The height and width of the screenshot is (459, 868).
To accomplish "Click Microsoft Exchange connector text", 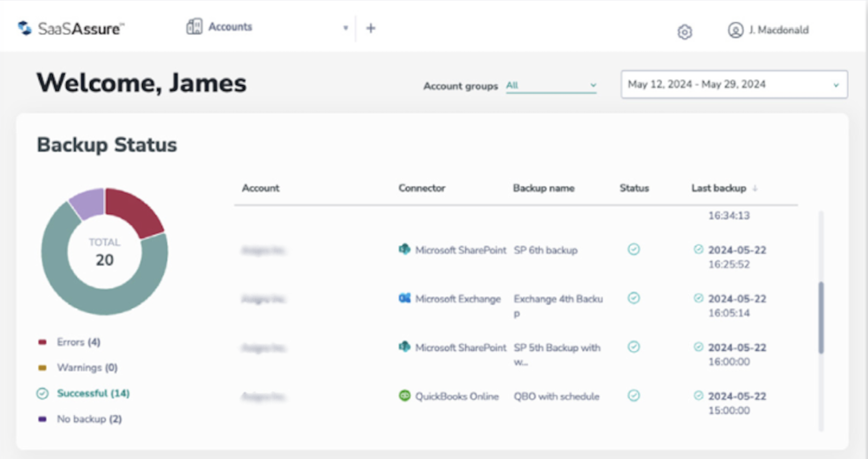I will pos(458,299).
